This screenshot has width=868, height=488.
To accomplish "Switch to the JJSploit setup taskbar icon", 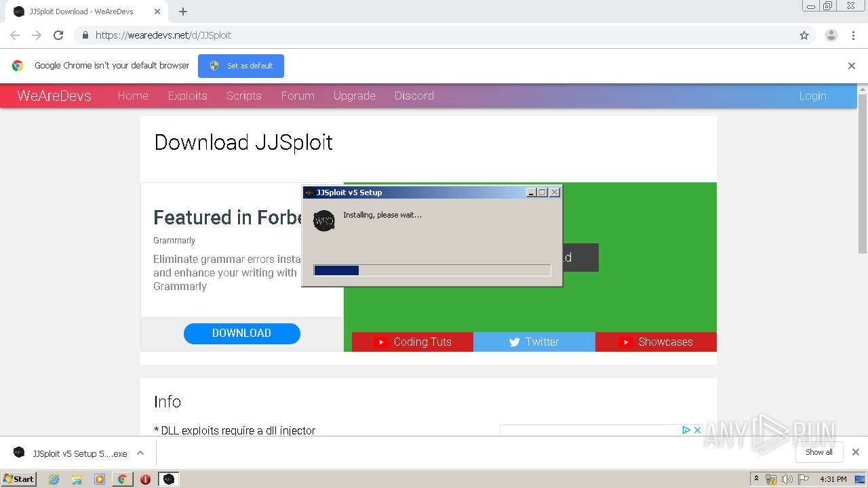I will point(169,479).
